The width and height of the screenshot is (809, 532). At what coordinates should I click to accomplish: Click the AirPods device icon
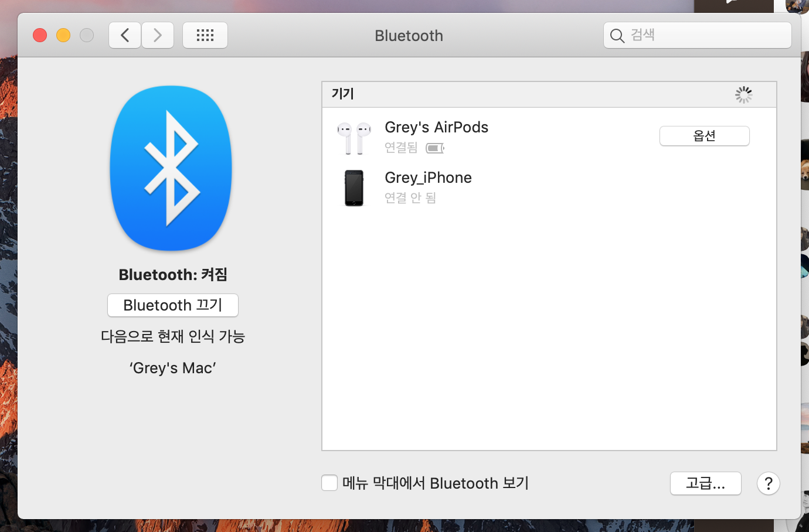(353, 138)
